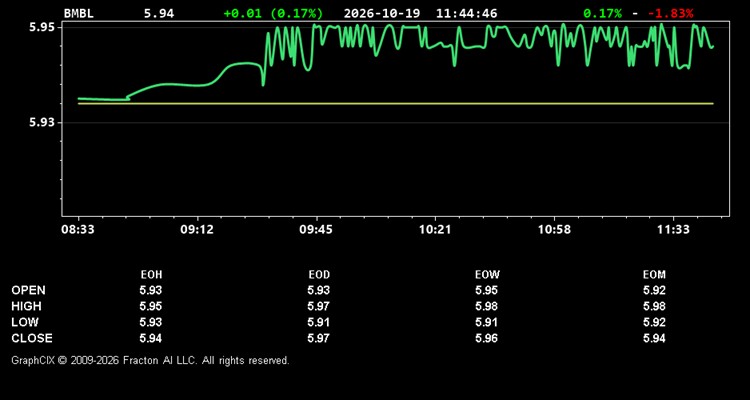
Task: Select the EOW high value 5.98
Action: (x=486, y=306)
